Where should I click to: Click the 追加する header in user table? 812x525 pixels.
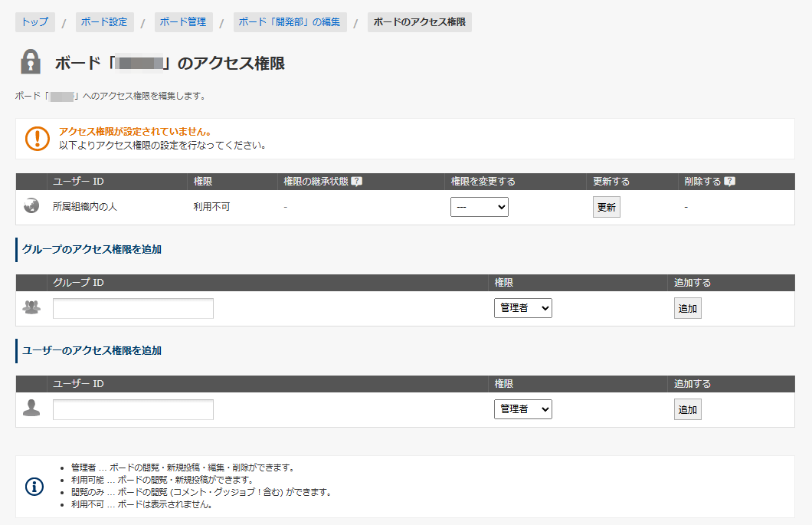pos(692,383)
